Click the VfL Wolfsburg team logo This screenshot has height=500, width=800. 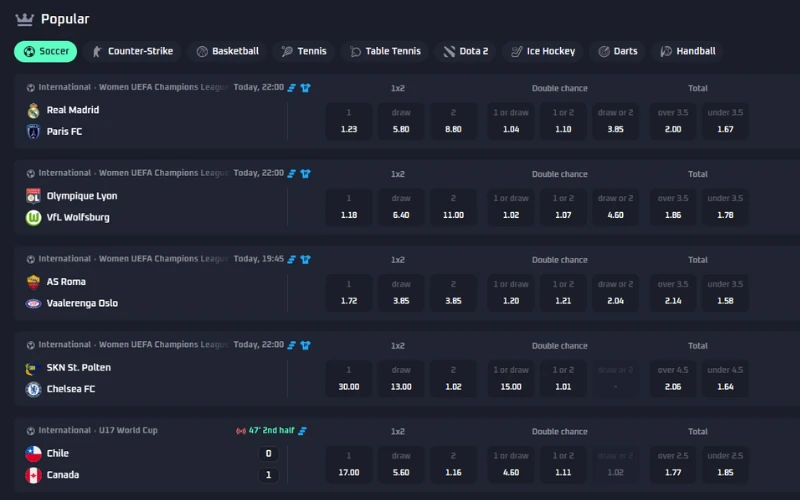[33, 217]
